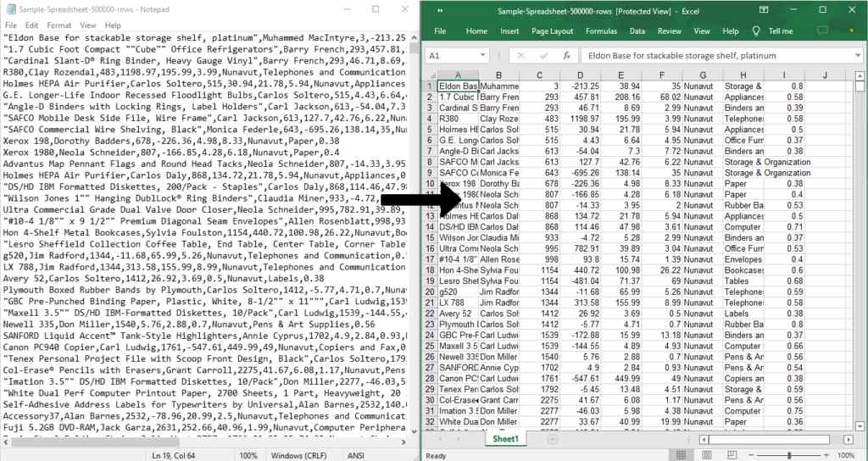Switch to the Excel View ribbon tab
868x461 pixels.
tap(702, 31)
